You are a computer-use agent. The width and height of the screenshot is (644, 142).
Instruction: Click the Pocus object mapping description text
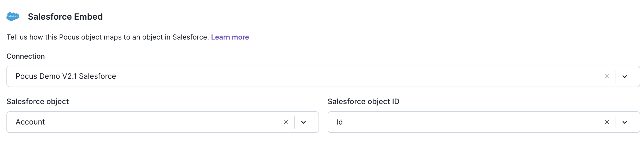107,37
